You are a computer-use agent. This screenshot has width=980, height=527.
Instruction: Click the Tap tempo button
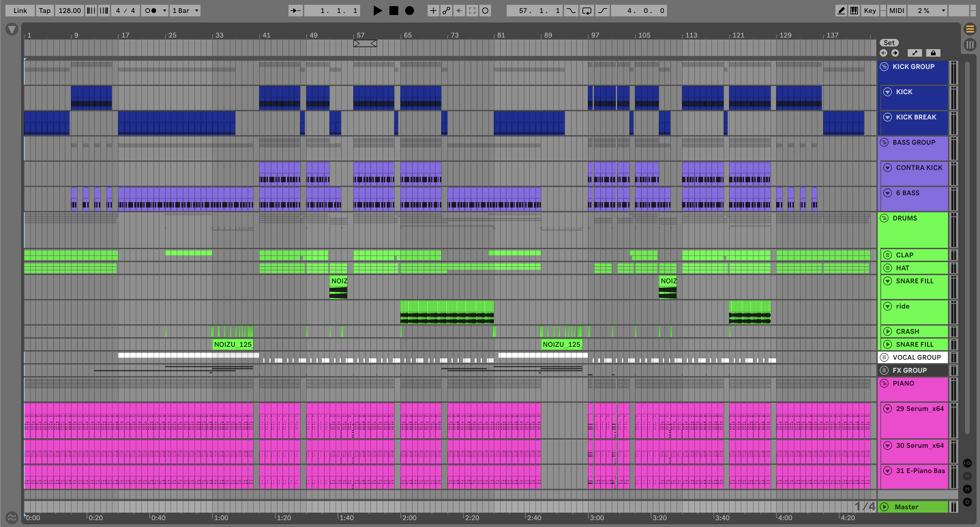tap(45, 11)
